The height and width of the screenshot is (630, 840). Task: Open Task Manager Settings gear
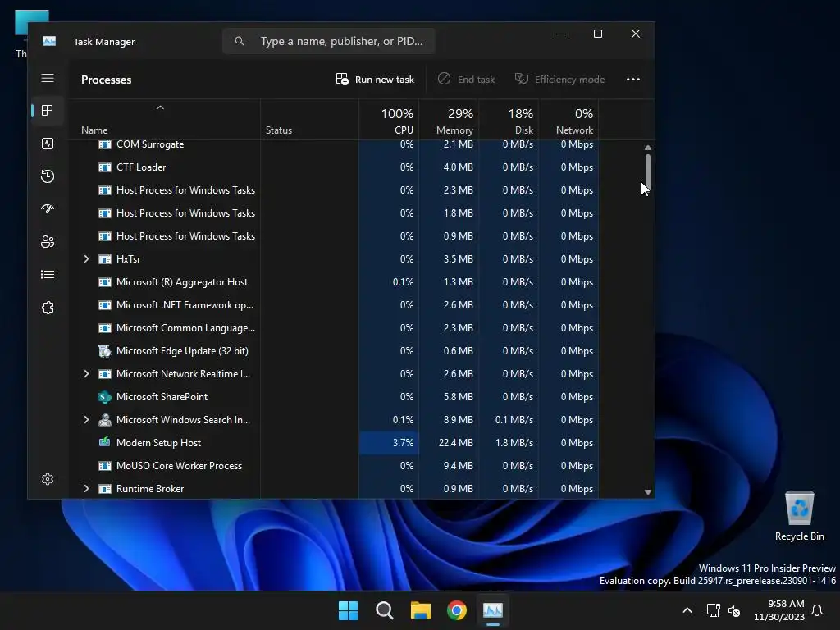click(x=48, y=479)
